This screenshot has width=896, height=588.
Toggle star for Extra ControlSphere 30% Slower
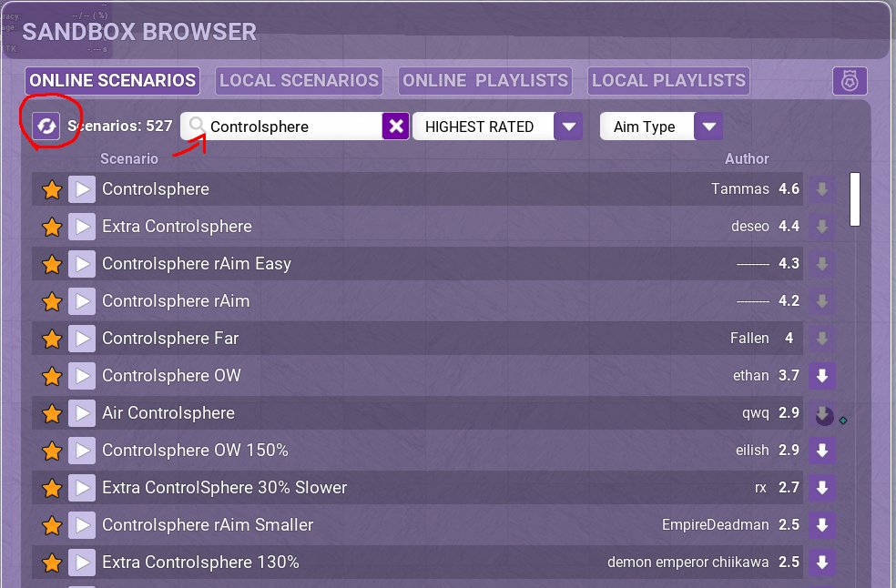(x=52, y=488)
